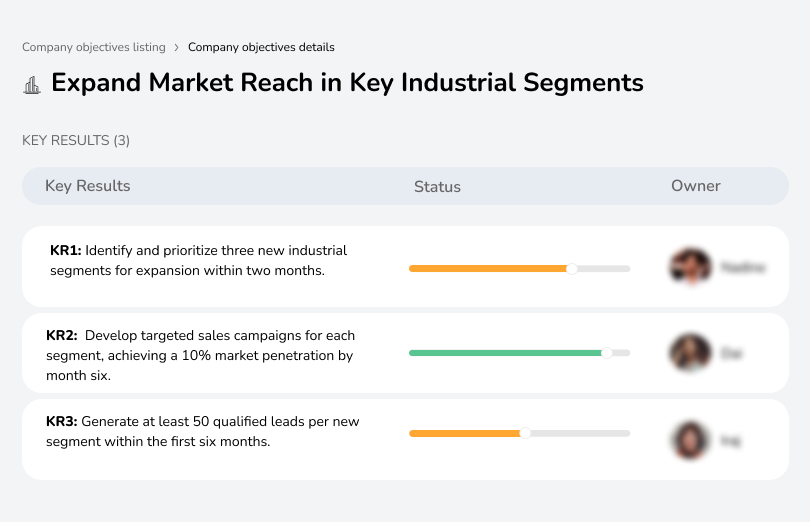810x522 pixels.
Task: Click the owner name in KR1 row
Action: [743, 268]
